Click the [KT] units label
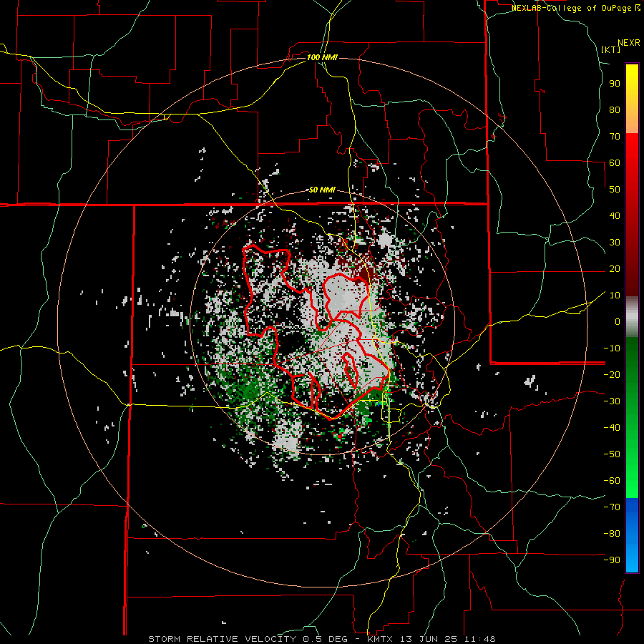644x644 pixels. coord(611,49)
